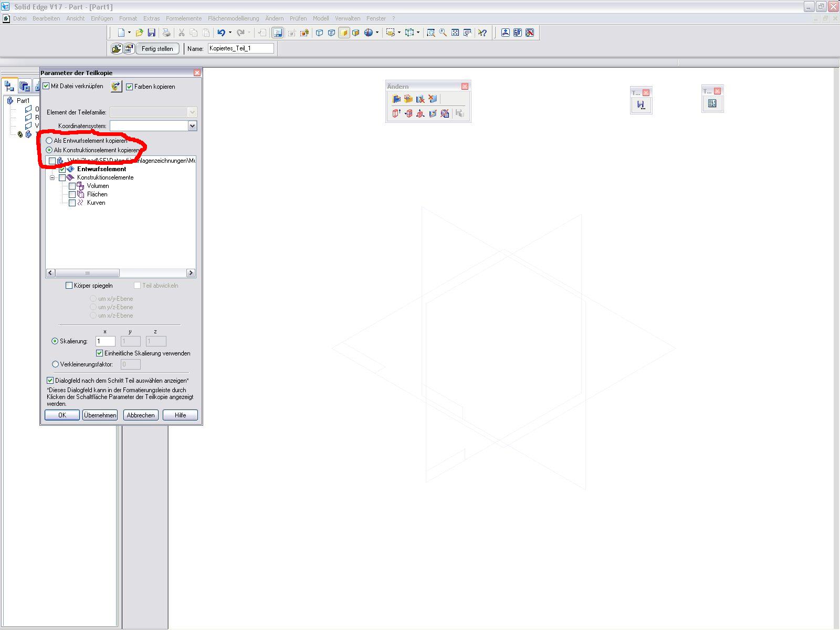Image resolution: width=840 pixels, height=630 pixels.
Task: Open the sphere view-orientation dropdown arrow
Action: 377,33
